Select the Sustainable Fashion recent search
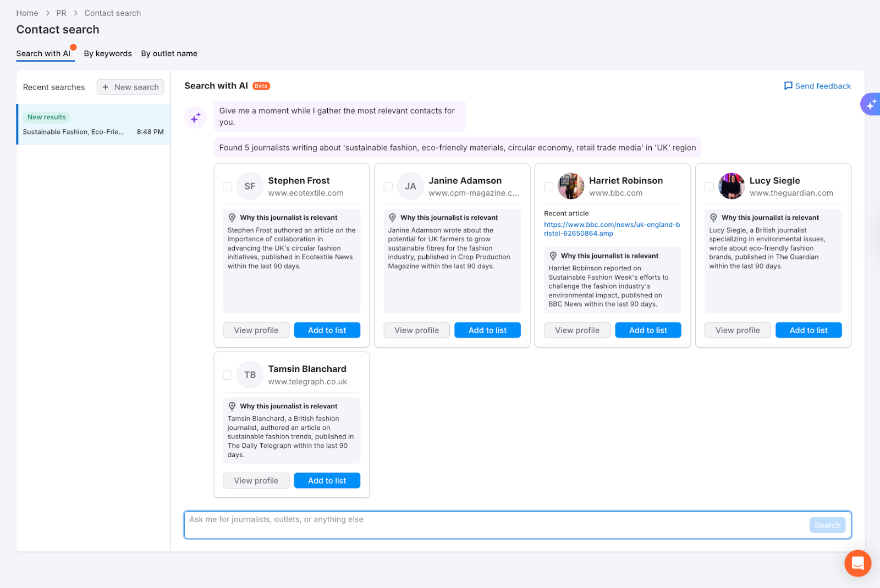This screenshot has width=880, height=588. click(94, 124)
